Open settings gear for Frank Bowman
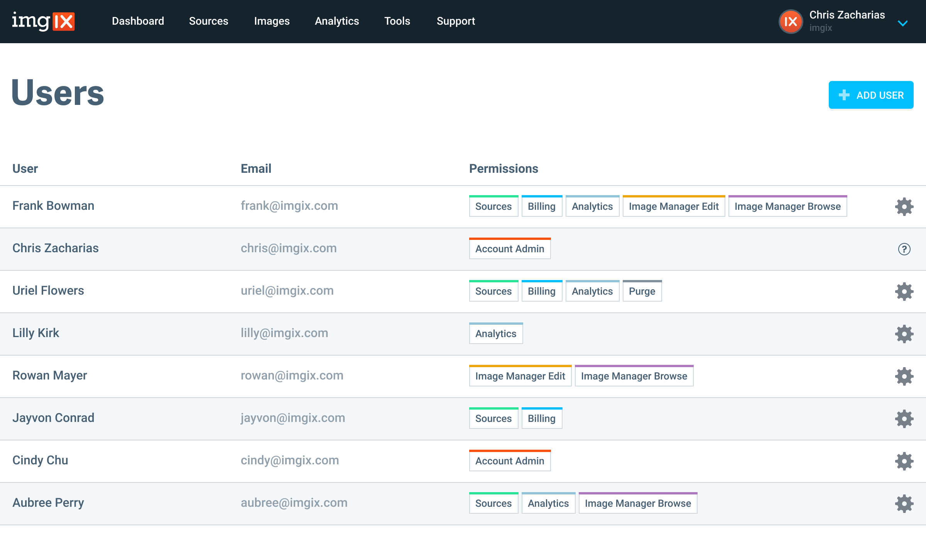Screen dimensions: 926x560 click(x=904, y=206)
